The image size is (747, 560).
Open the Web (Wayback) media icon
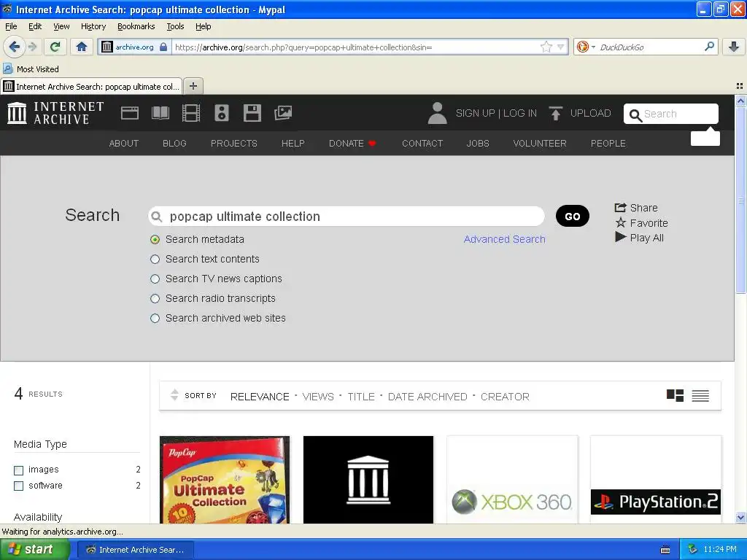[x=130, y=113]
